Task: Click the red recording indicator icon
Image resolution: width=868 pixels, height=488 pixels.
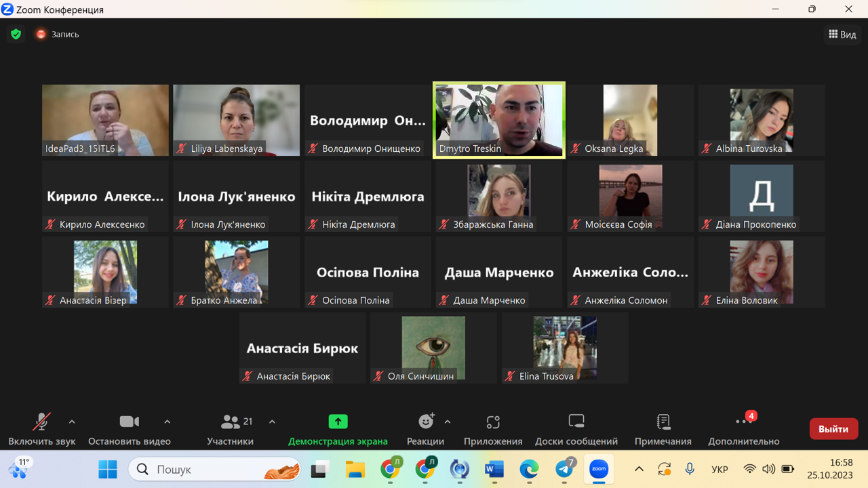Action: [x=41, y=34]
